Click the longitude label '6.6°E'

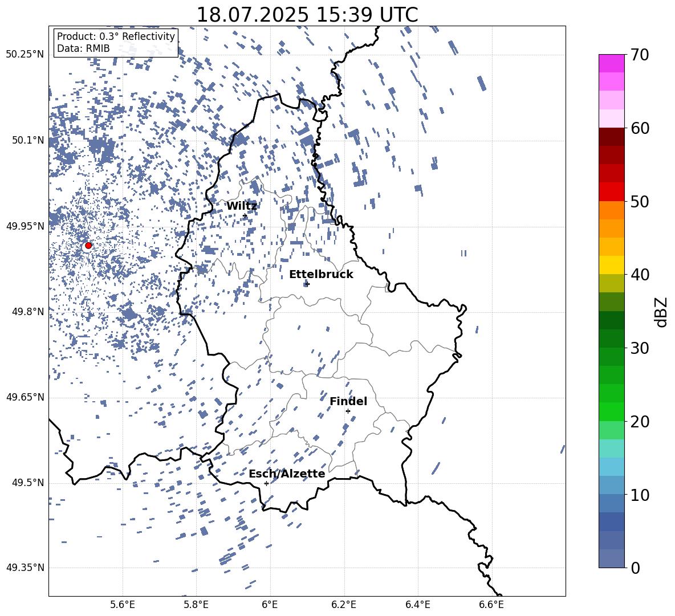tap(491, 605)
